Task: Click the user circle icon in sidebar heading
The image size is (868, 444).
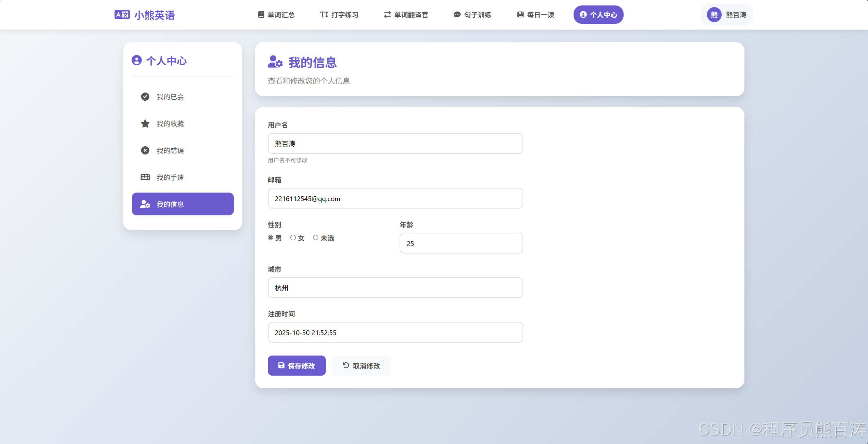Action: click(x=136, y=60)
